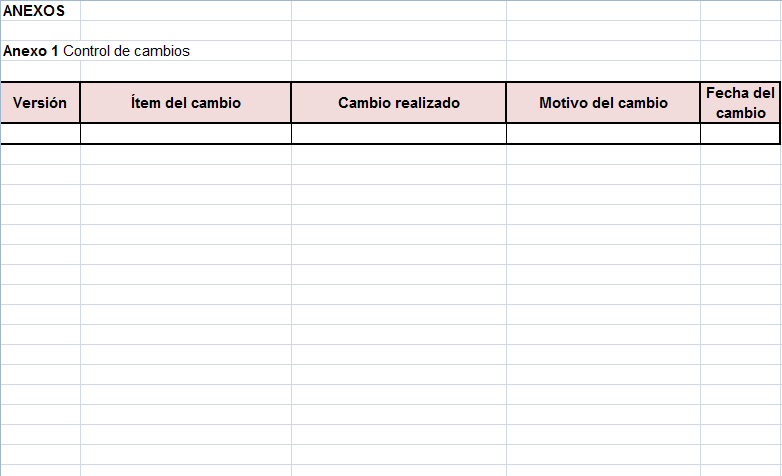This screenshot has width=782, height=476.
Task: Click the blank cell directly above Versión header
Action: (40, 71)
